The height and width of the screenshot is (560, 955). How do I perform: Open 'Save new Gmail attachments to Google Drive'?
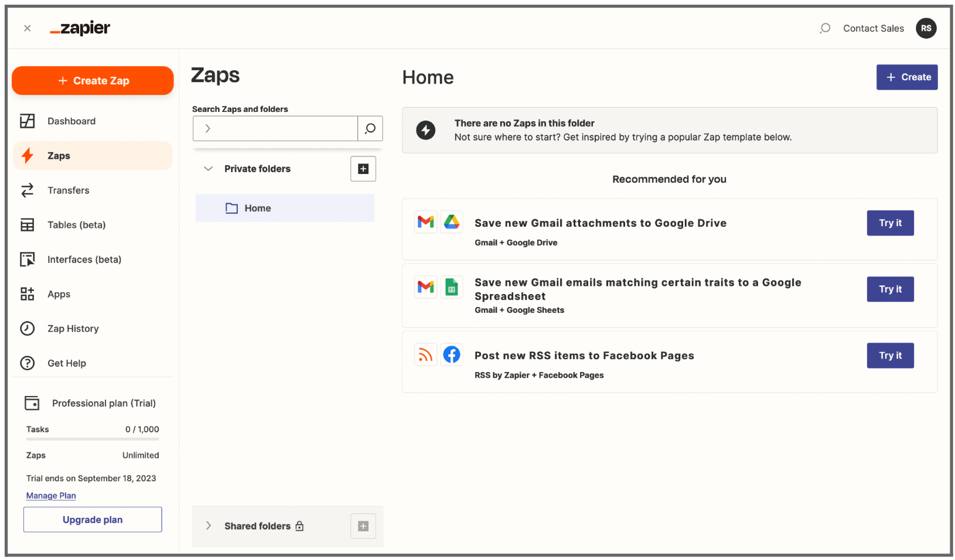601,223
